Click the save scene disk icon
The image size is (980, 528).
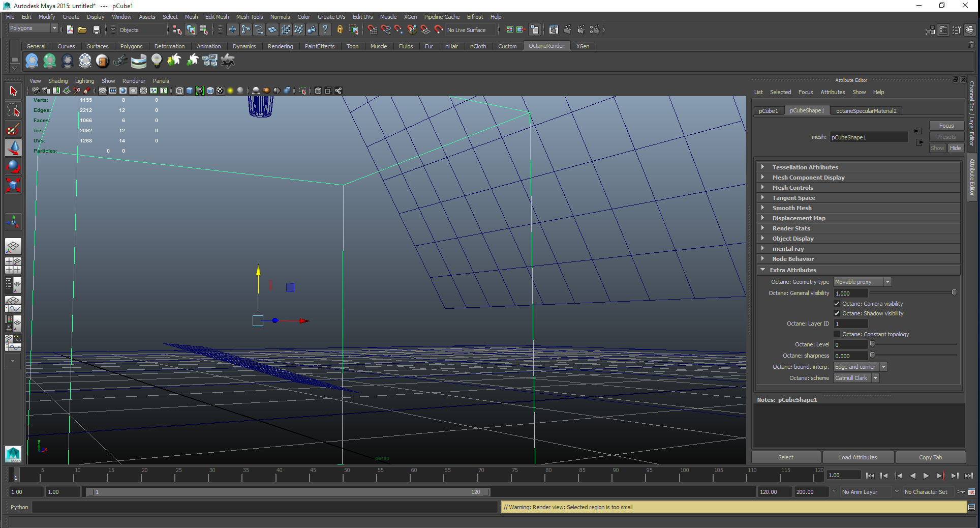pyautogui.click(x=96, y=30)
